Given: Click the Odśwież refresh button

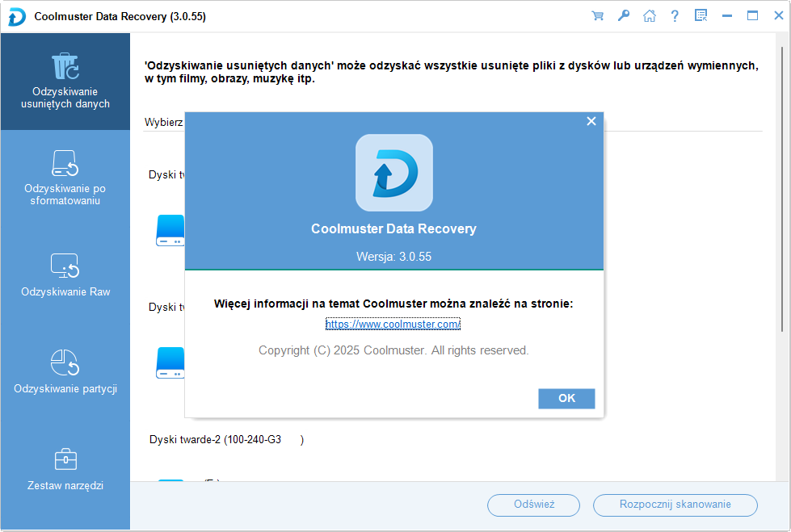Looking at the screenshot, I should pos(534,505).
